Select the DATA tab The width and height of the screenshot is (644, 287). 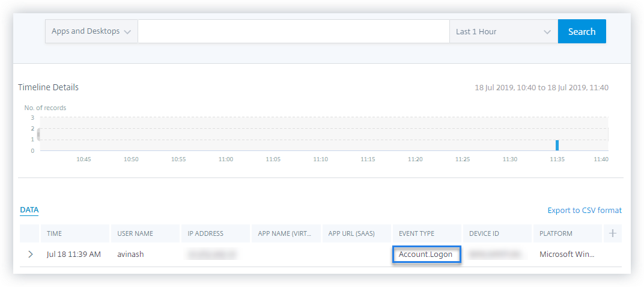point(29,210)
